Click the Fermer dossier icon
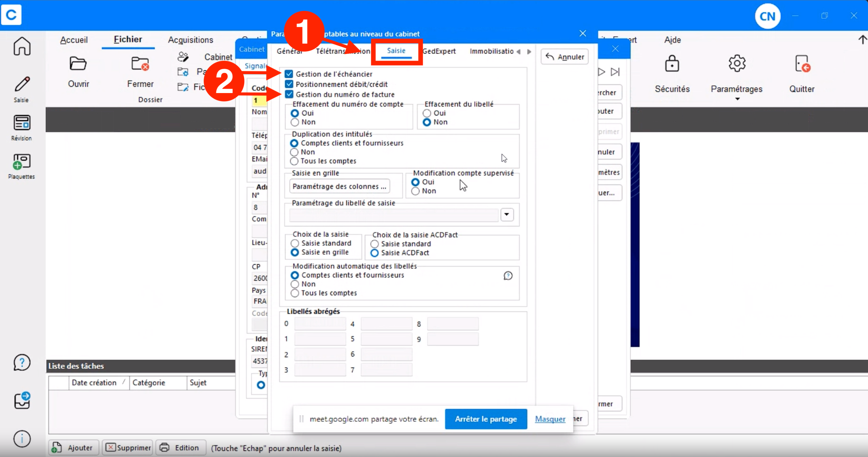Image resolution: width=868 pixels, height=457 pixels. coord(140,63)
